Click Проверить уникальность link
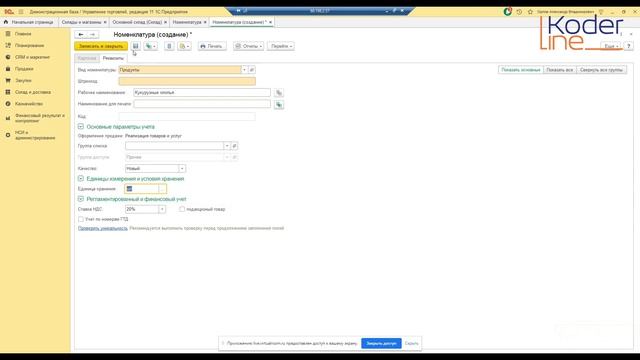This screenshot has height=360, width=640. point(103,228)
